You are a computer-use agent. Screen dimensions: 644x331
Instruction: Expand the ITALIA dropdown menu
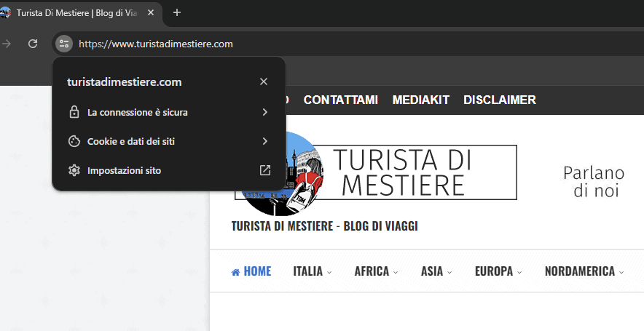tap(313, 271)
